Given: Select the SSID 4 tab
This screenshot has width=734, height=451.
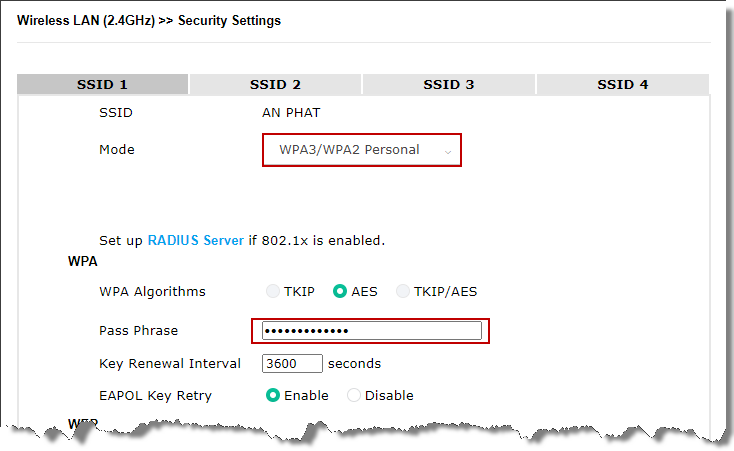Looking at the screenshot, I should [623, 84].
